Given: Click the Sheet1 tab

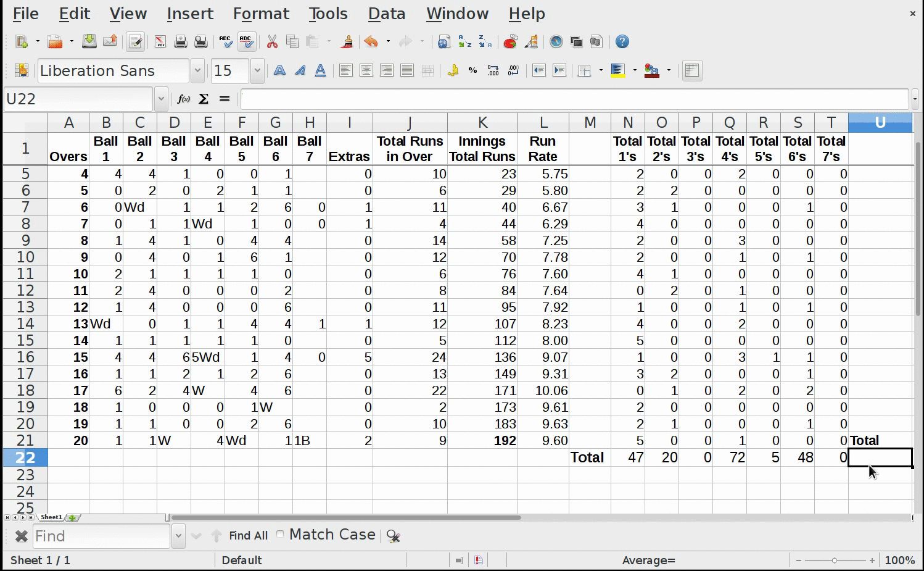Looking at the screenshot, I should click(x=51, y=517).
